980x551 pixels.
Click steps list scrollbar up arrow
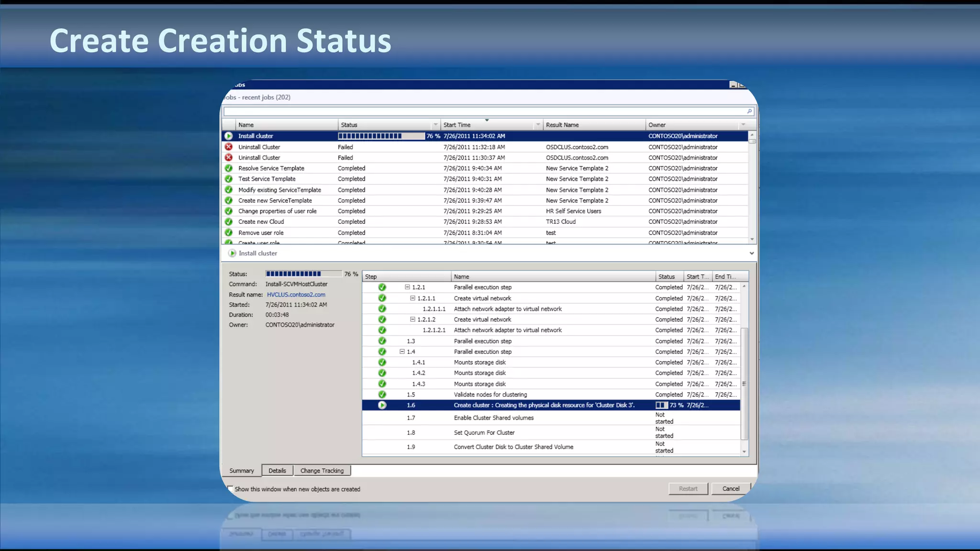(744, 286)
